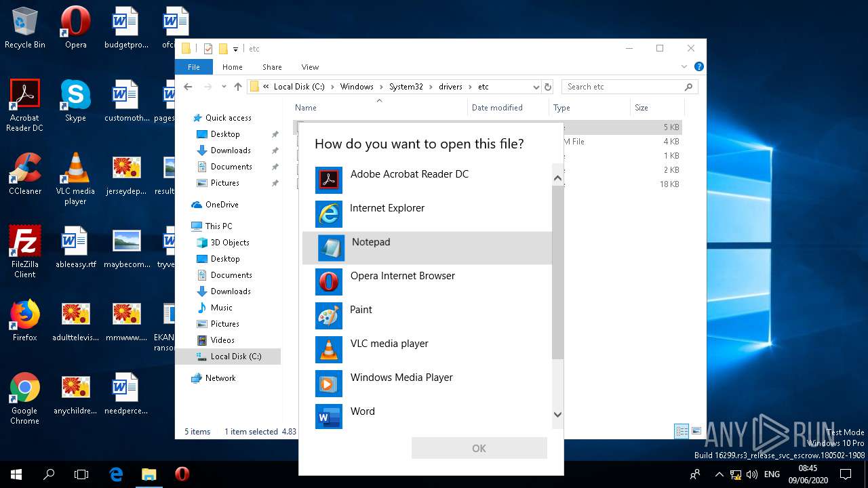Select the Internet Explorer icon in the list

(329, 214)
